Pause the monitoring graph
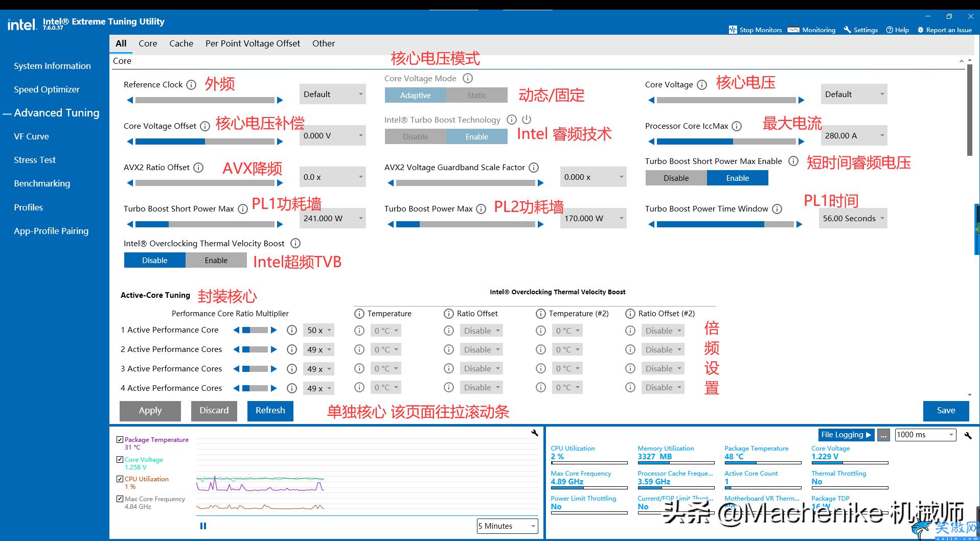The image size is (980, 541). [203, 526]
